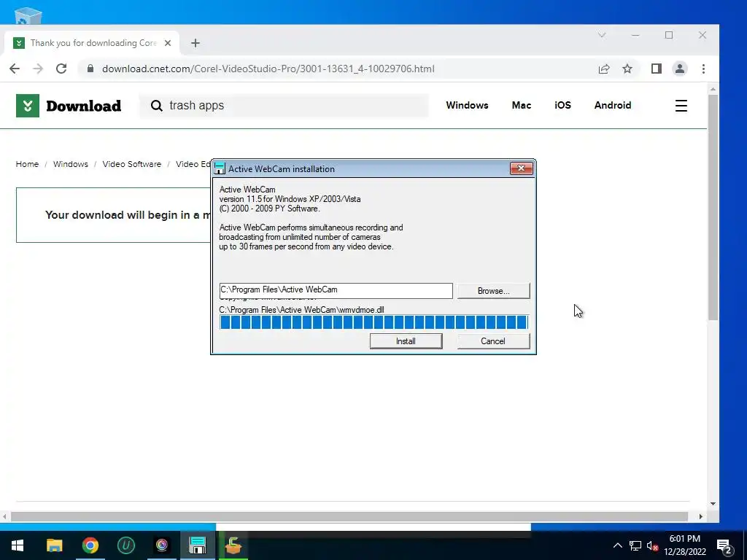Go back in the Chrome browser
Image resolution: width=747 pixels, height=560 pixels.
coord(15,69)
